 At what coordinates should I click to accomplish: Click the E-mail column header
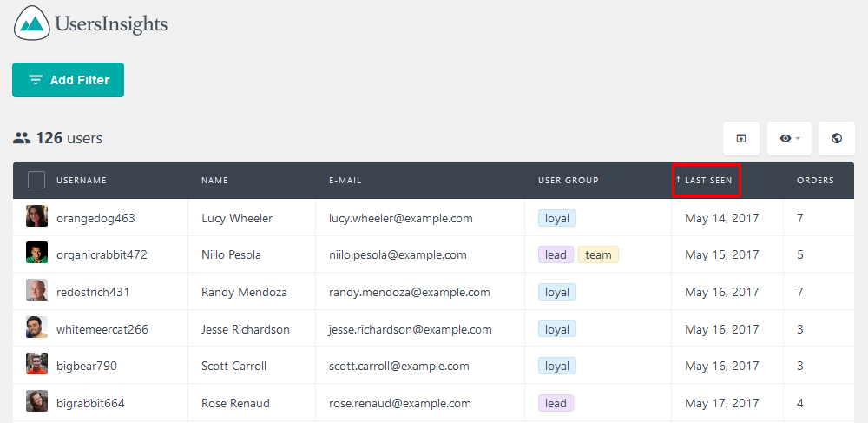pos(345,181)
